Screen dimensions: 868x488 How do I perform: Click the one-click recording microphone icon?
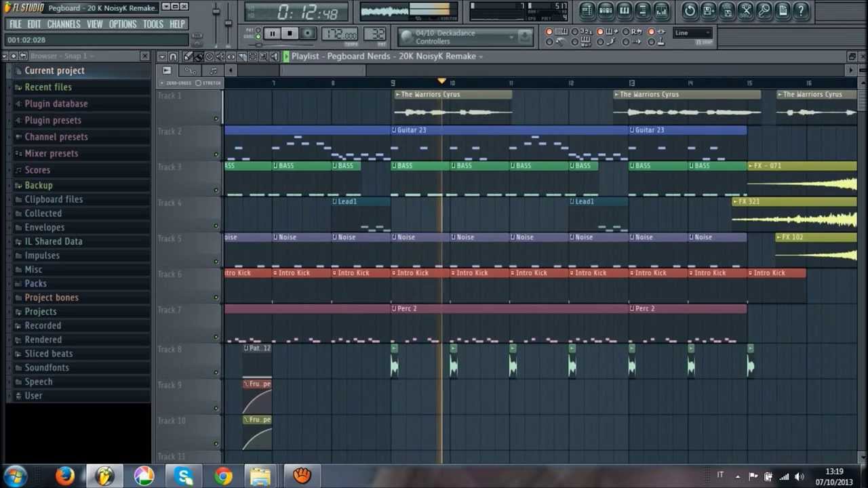point(764,11)
